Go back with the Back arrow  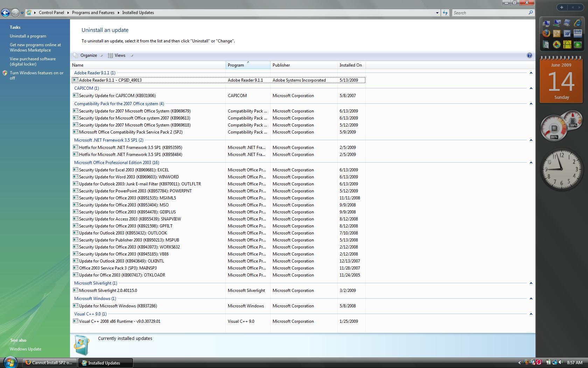click(5, 13)
